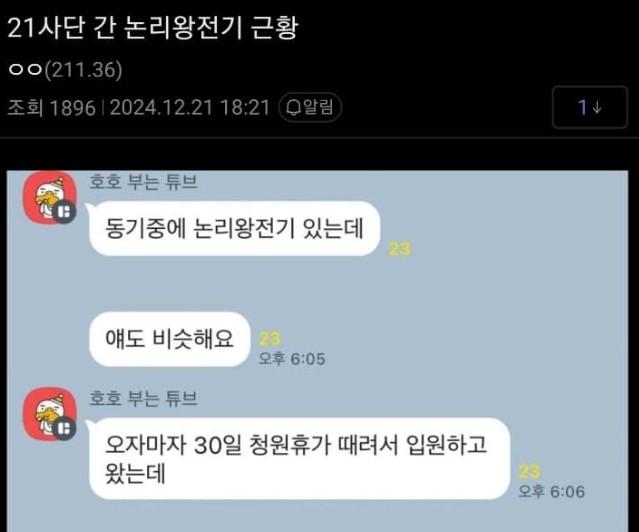Tap unread count 23 beside first message
639x532 pixels.
399,249
